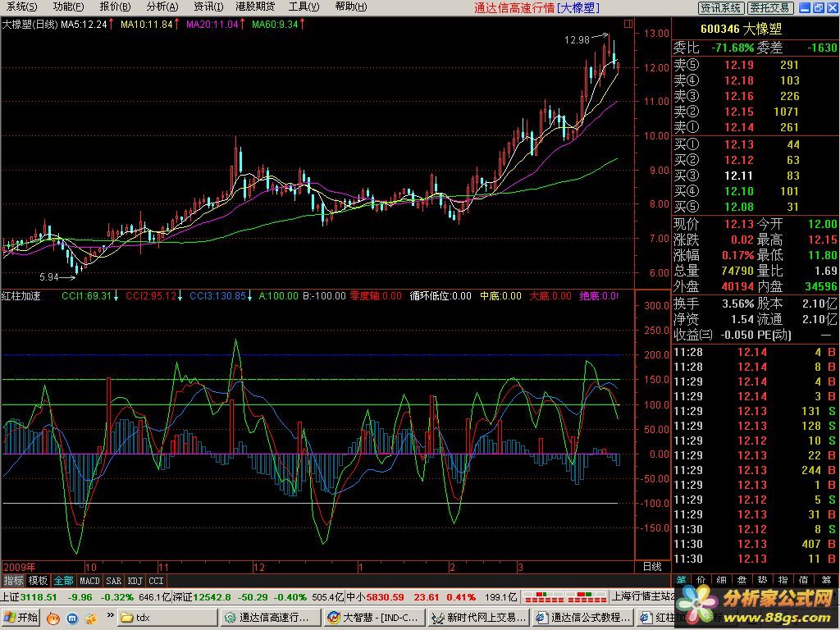
Task: Toggle the chart window layout icon
Action: pyautogui.click(x=628, y=24)
